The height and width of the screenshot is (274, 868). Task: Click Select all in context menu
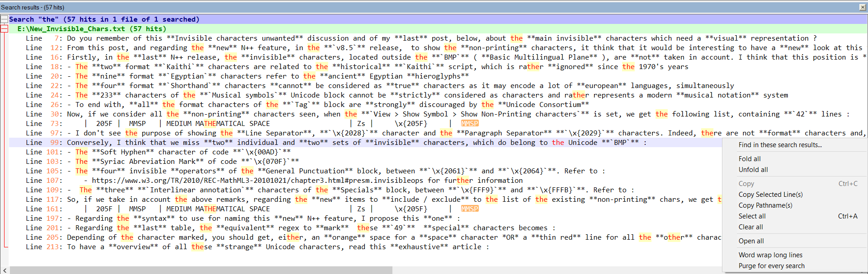(x=752, y=216)
